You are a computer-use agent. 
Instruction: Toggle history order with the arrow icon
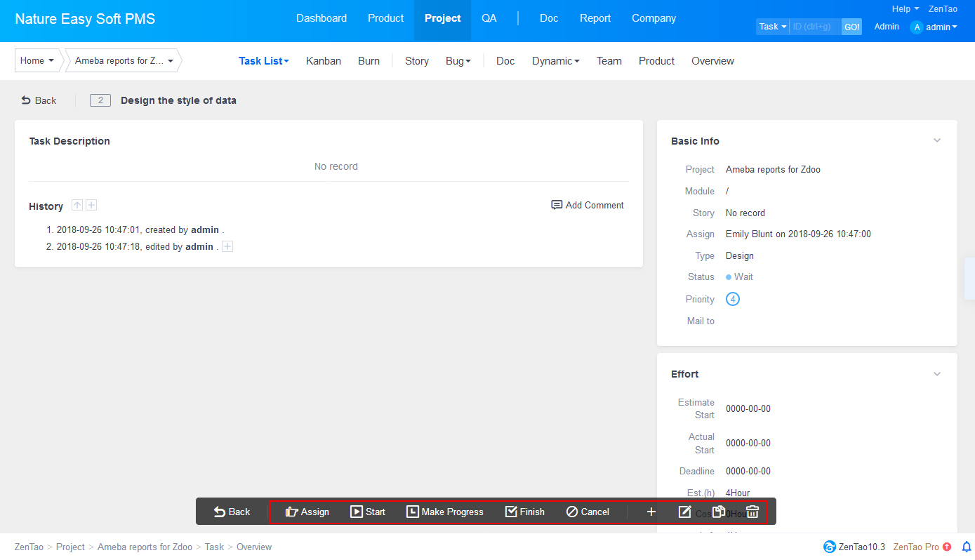click(x=77, y=205)
